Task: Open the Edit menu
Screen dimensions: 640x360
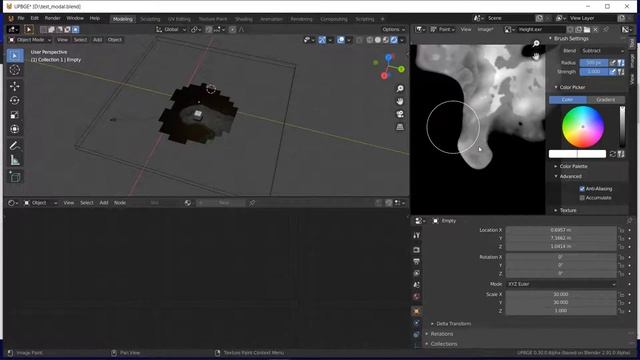Action: point(35,18)
